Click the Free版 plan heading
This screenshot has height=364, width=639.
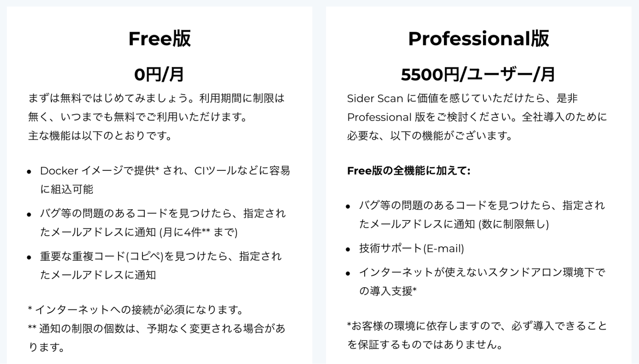click(160, 39)
